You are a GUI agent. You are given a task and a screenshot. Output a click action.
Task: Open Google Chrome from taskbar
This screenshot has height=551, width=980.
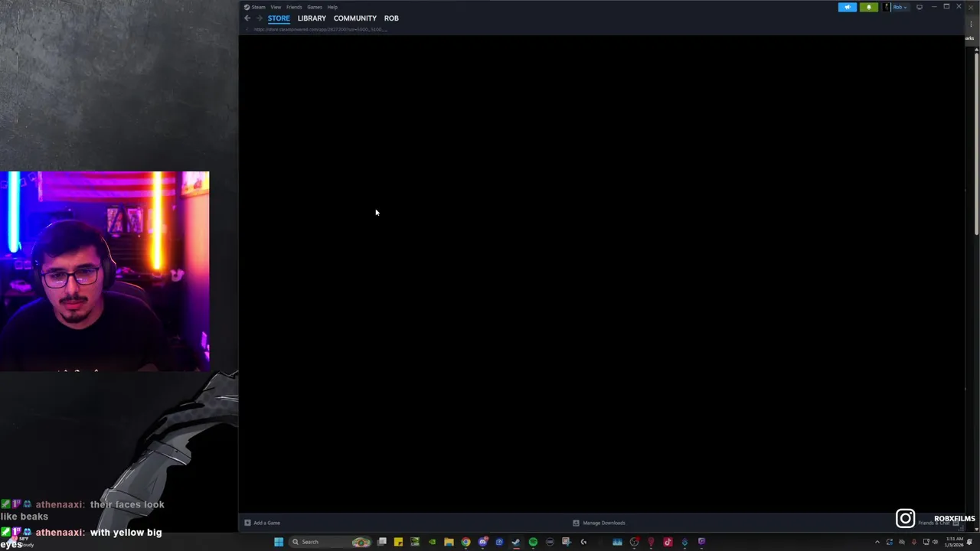[465, 542]
